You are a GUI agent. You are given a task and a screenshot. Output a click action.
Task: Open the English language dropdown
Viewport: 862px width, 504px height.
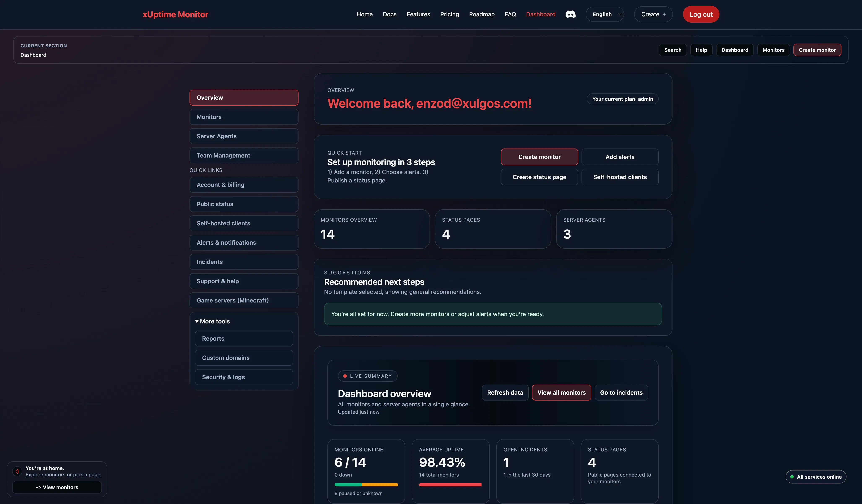click(605, 14)
